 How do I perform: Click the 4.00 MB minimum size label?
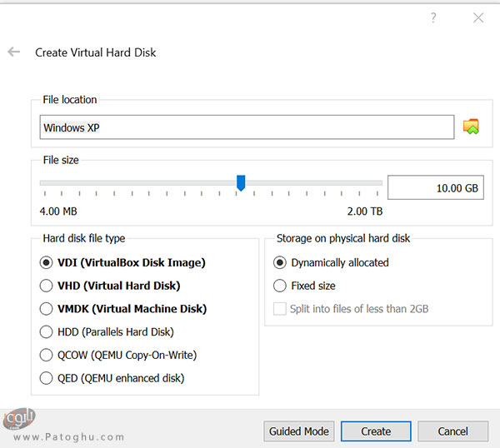58,212
